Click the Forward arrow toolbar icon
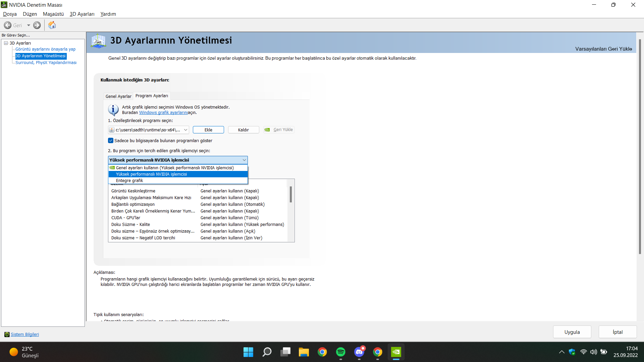 pos(37,25)
